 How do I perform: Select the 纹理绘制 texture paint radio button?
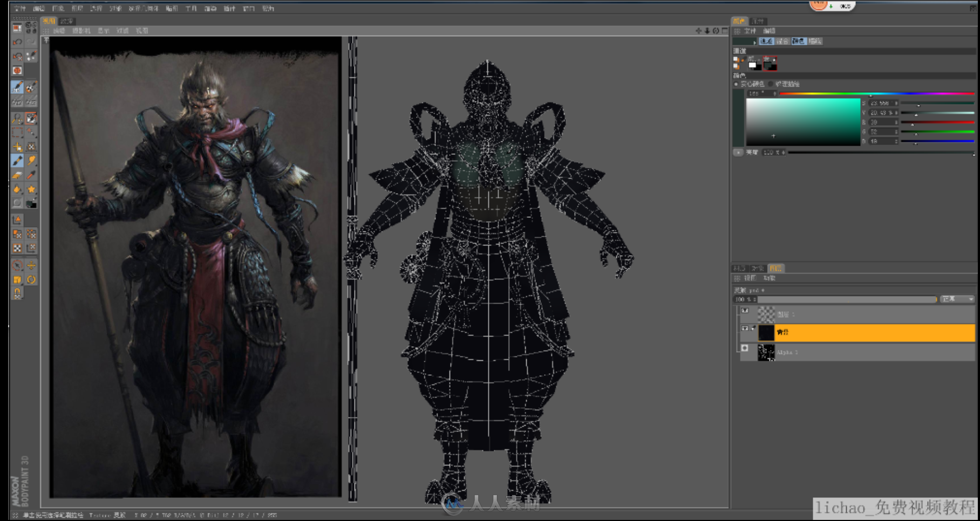click(x=771, y=84)
